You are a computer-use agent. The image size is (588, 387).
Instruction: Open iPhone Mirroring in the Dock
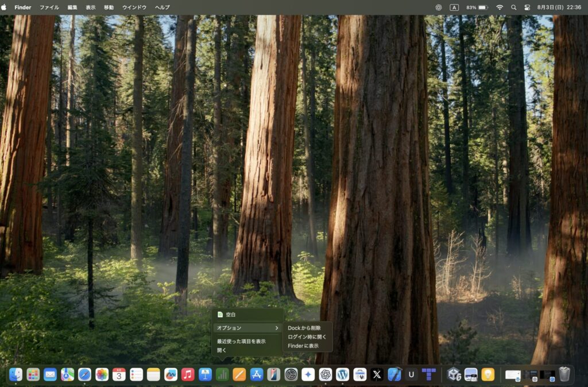[274, 374]
